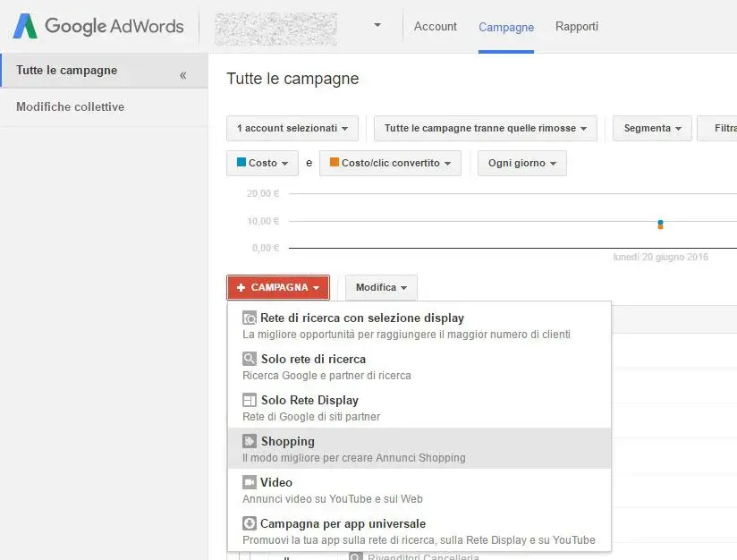Click description 'Ricerca Google e partner di ricerca'
The width and height of the screenshot is (737, 560).
click(x=326, y=376)
